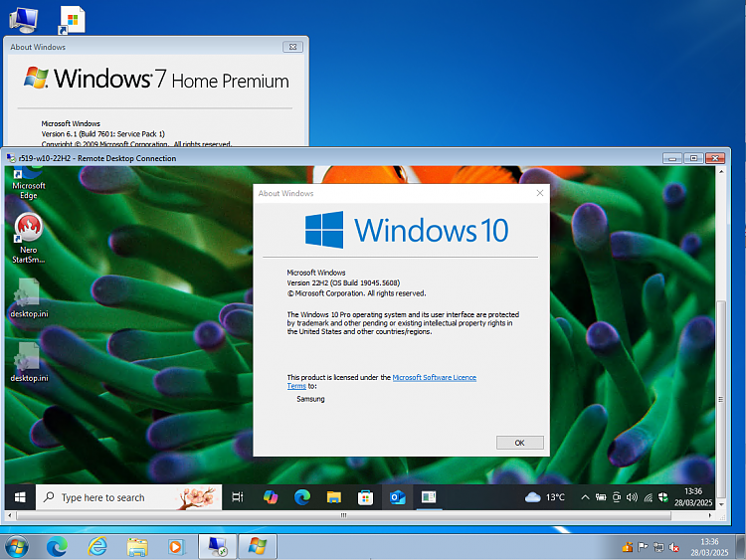Select the lower desktop.ini file icon
This screenshot has height=560, width=746.
[29, 362]
